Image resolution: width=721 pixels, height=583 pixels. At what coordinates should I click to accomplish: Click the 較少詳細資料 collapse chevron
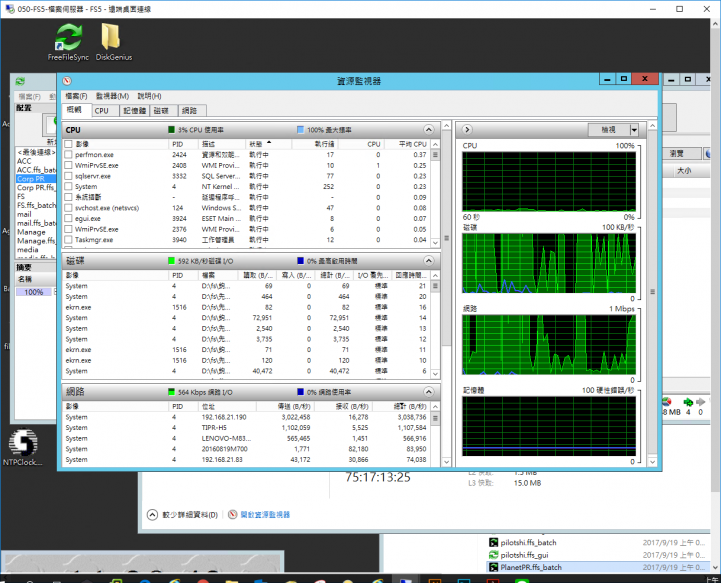tap(152, 514)
